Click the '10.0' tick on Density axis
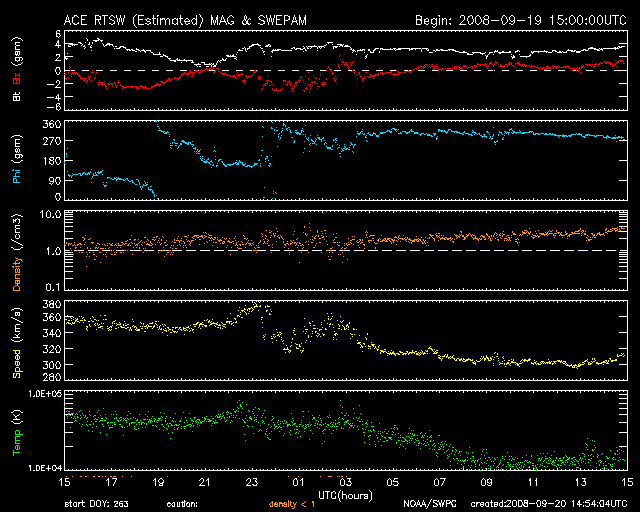 pos(50,214)
